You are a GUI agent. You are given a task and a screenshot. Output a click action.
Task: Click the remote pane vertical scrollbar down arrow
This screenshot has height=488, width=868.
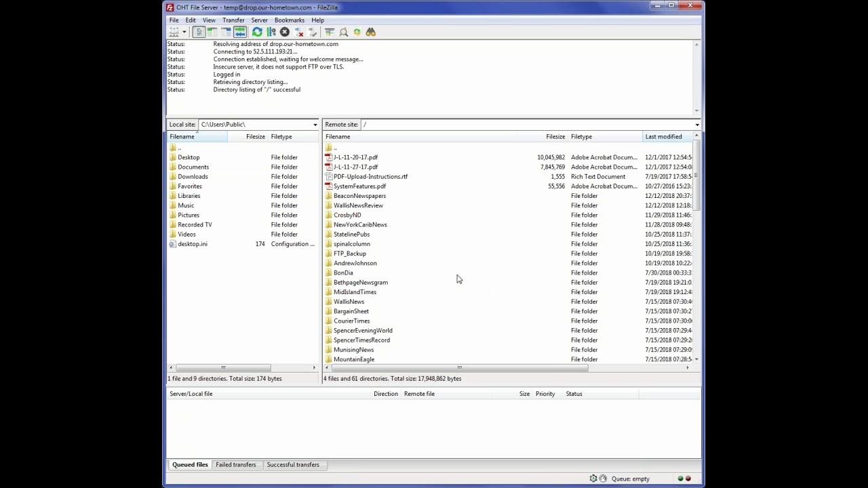click(x=696, y=359)
